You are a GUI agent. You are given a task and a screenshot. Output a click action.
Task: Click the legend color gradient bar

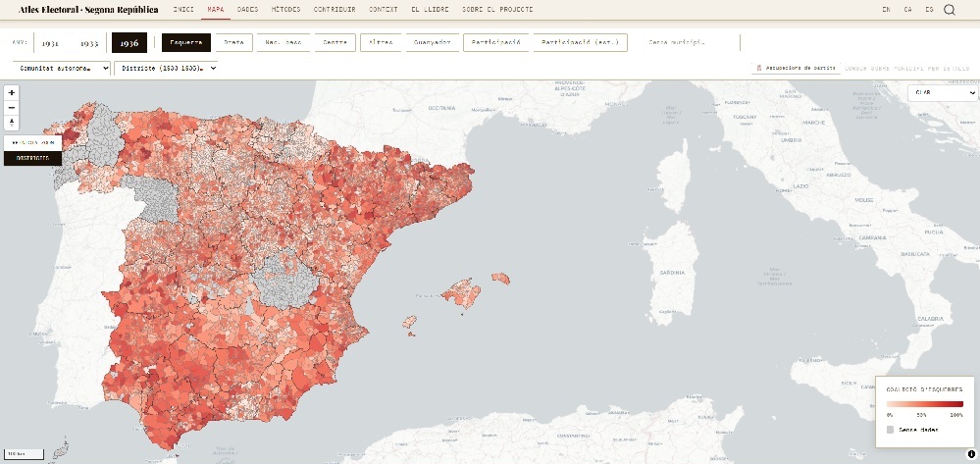tap(924, 404)
